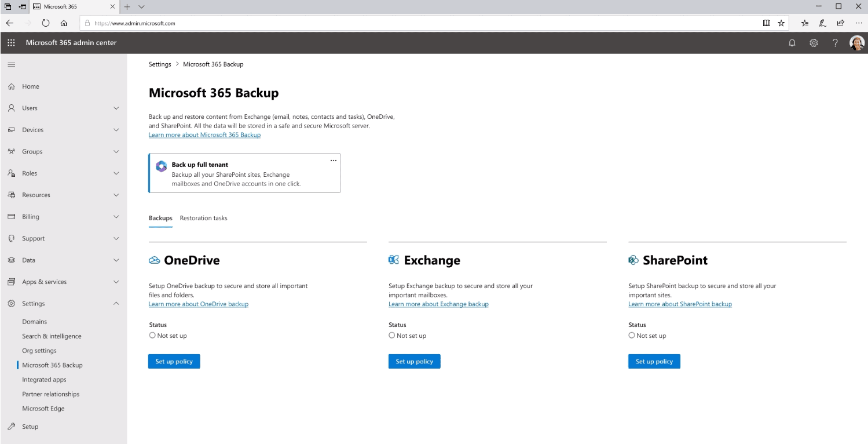Expand the Support menu chevron
868x444 pixels.
click(x=116, y=239)
